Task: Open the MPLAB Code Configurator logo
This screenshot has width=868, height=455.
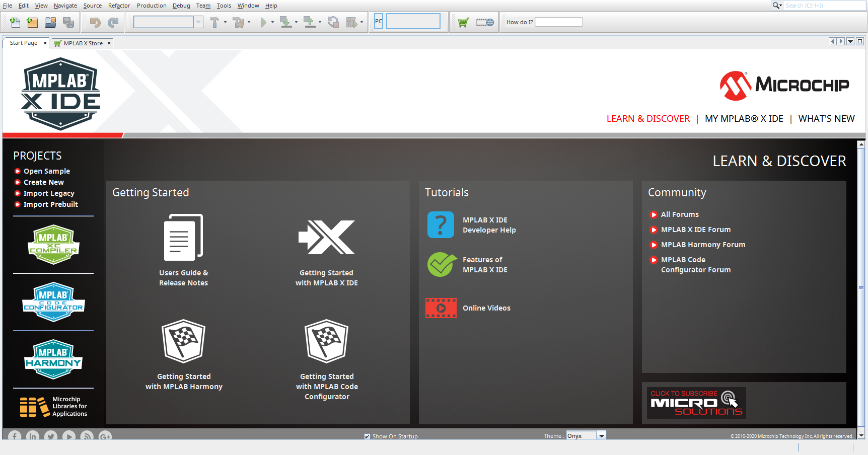Action: pos(53,302)
